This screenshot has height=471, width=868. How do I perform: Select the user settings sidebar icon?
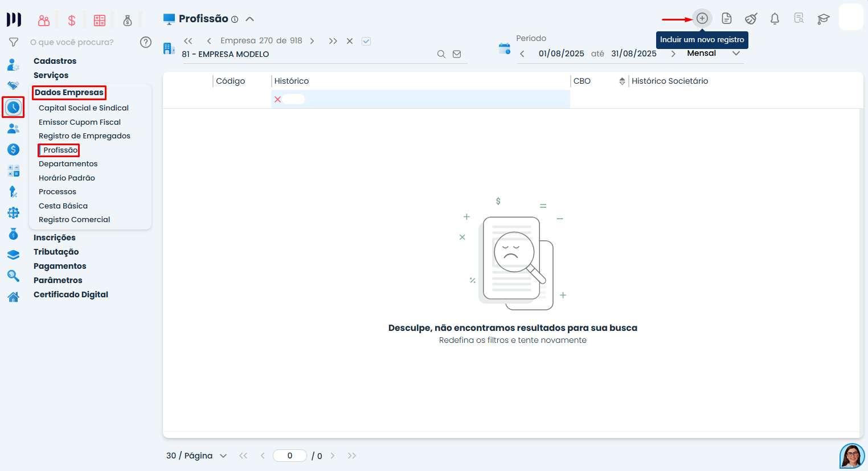(13, 65)
